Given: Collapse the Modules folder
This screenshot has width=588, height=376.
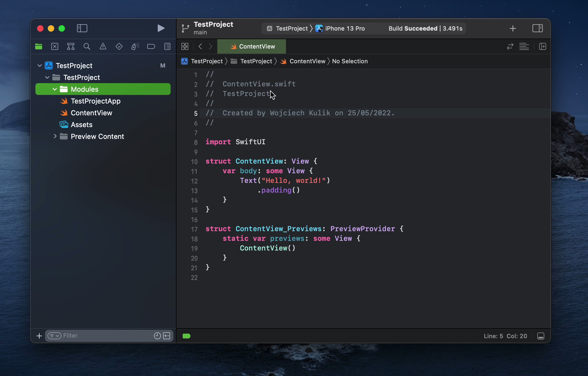Looking at the screenshot, I should [55, 89].
